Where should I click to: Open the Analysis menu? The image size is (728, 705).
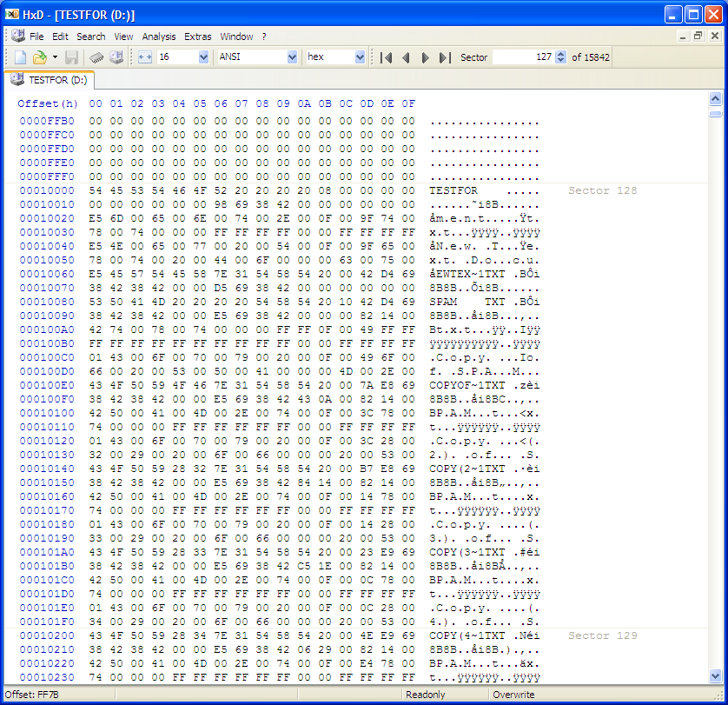coord(159,37)
